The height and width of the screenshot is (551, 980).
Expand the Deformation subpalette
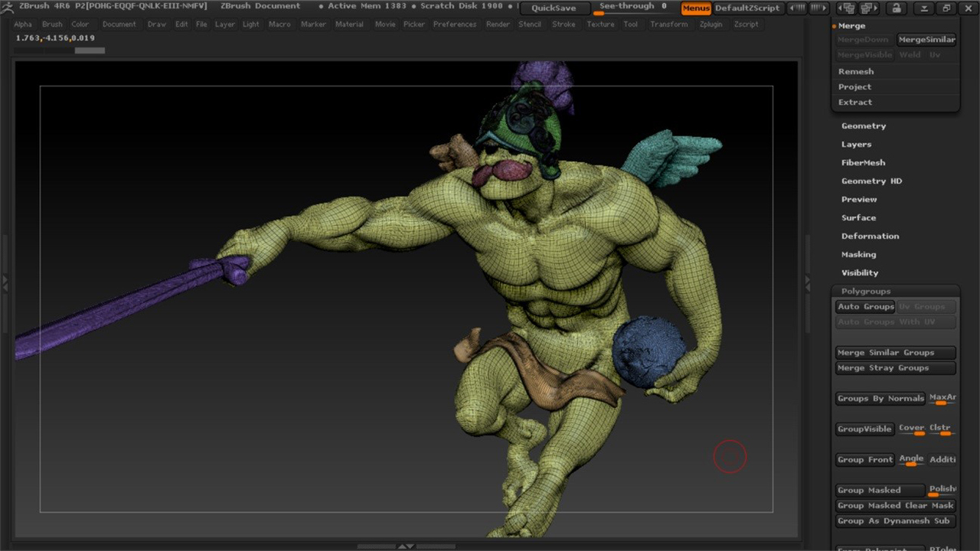pos(870,236)
